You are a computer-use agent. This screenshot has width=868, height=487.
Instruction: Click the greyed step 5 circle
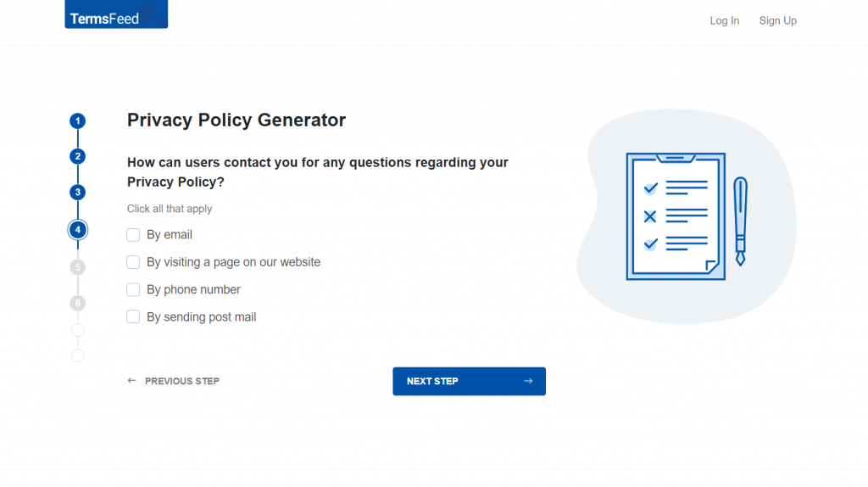(x=77, y=267)
